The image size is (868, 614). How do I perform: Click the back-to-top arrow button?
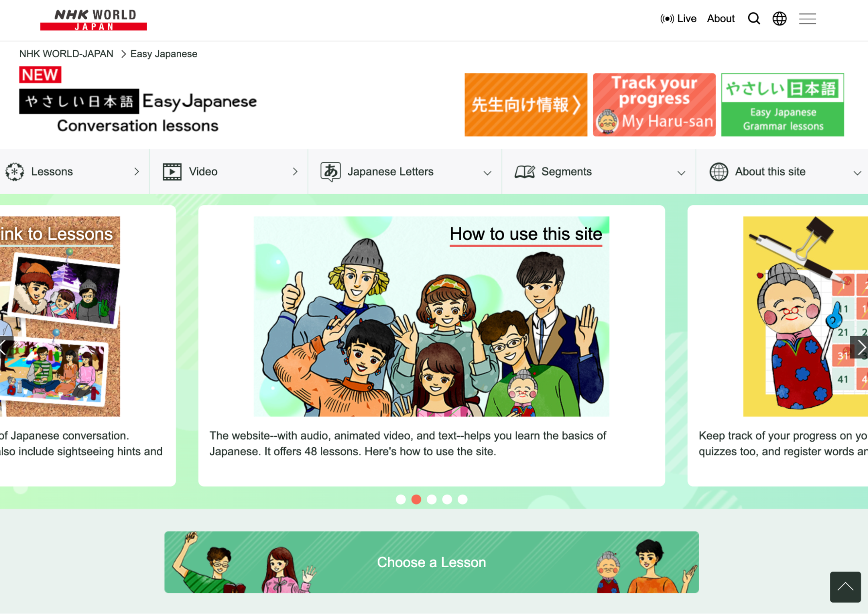click(845, 587)
